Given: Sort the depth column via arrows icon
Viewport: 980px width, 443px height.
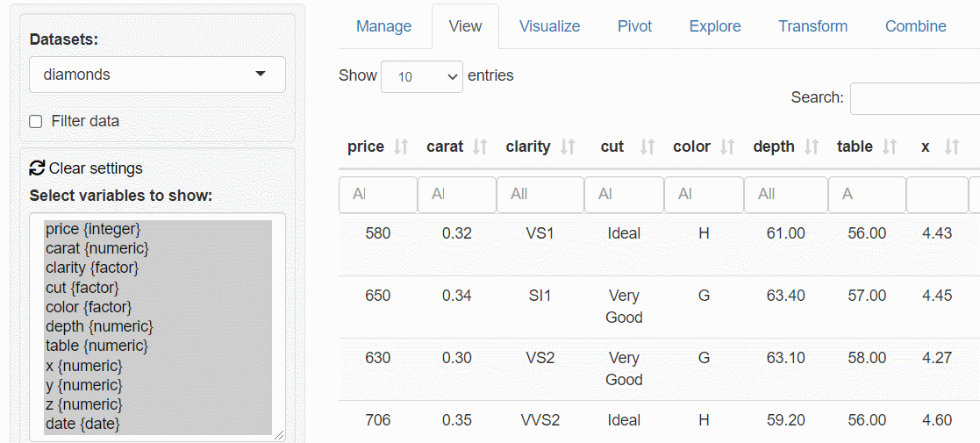Looking at the screenshot, I should coord(812,147).
